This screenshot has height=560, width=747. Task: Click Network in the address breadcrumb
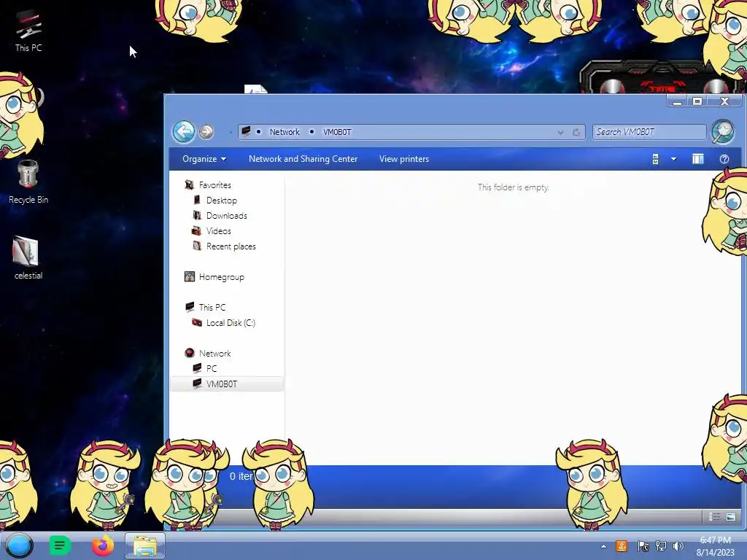click(x=285, y=132)
